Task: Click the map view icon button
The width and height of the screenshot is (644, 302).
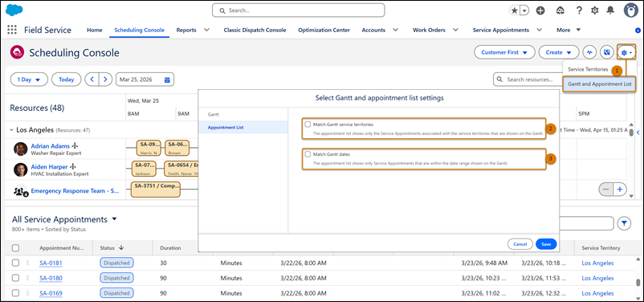Action: click(x=606, y=52)
